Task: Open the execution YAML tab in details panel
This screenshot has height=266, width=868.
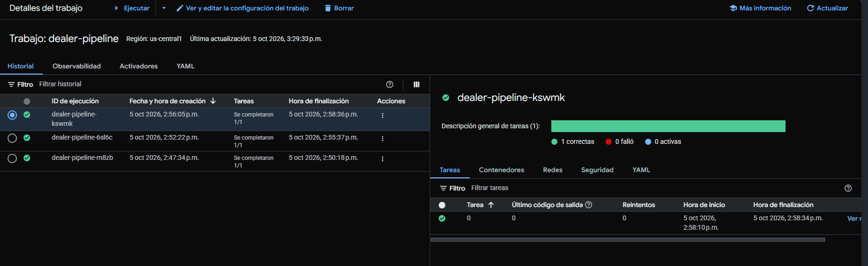Action: point(641,170)
